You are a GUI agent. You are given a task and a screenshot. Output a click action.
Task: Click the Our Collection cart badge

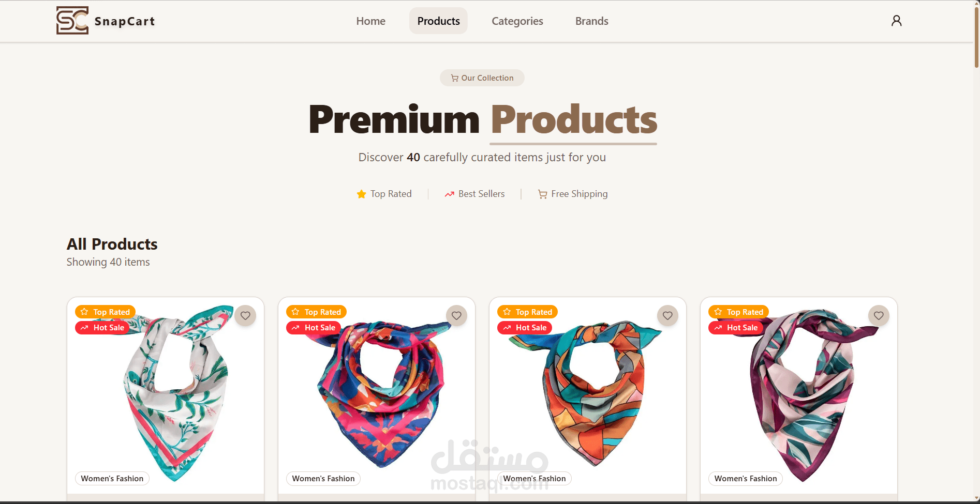point(482,78)
